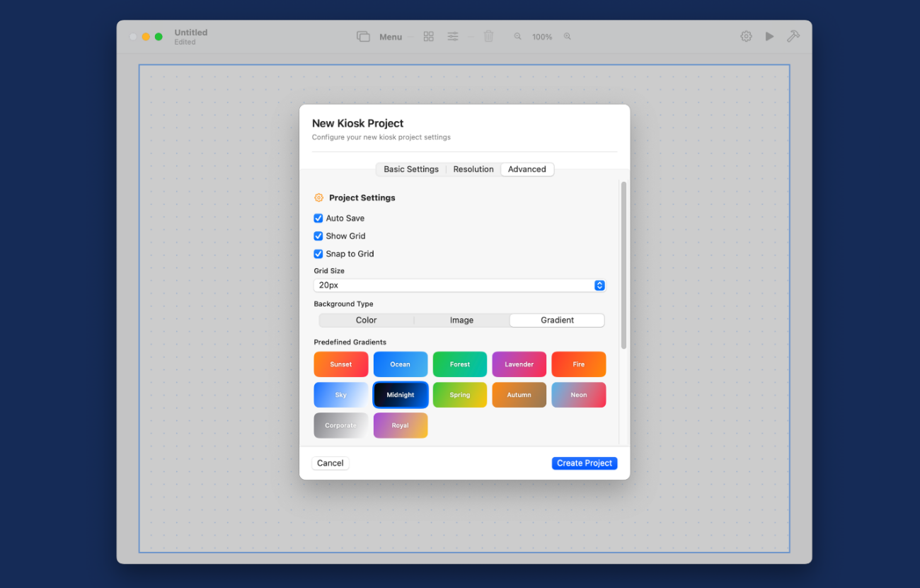The image size is (920, 588).
Task: Click the trash delete toolbar icon
Action: pos(488,36)
